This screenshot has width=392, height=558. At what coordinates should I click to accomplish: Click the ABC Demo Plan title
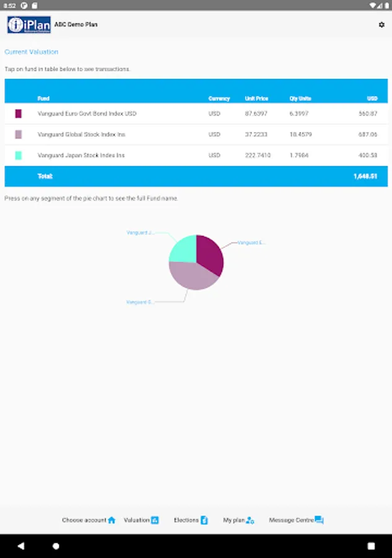pos(76,25)
